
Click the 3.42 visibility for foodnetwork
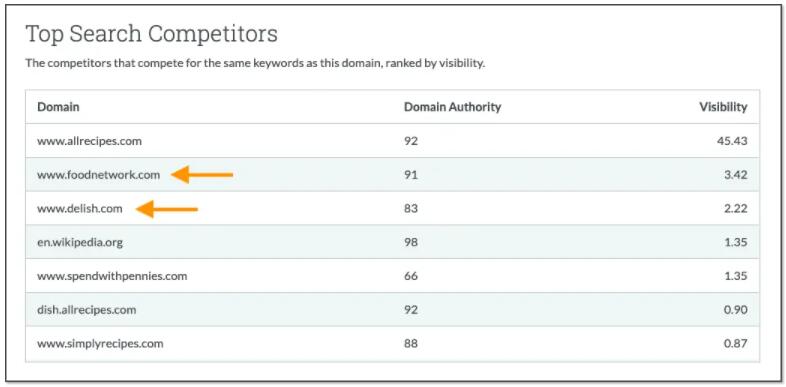pyautogui.click(x=735, y=175)
